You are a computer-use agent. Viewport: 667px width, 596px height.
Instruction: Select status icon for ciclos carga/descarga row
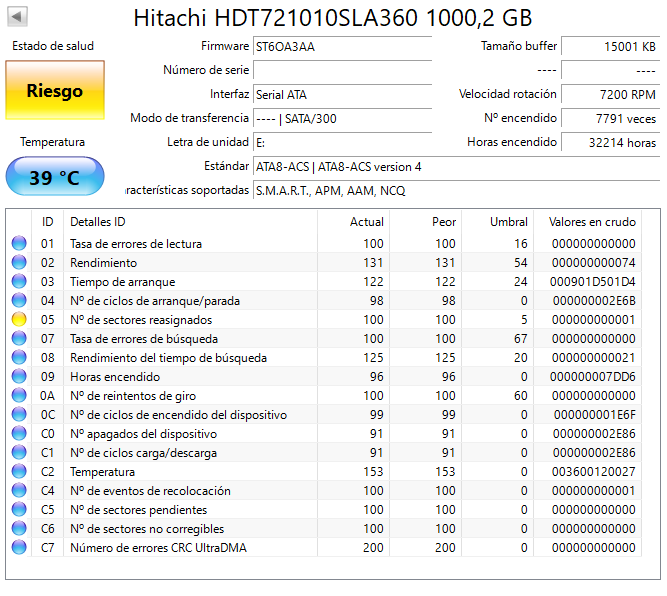click(19, 452)
